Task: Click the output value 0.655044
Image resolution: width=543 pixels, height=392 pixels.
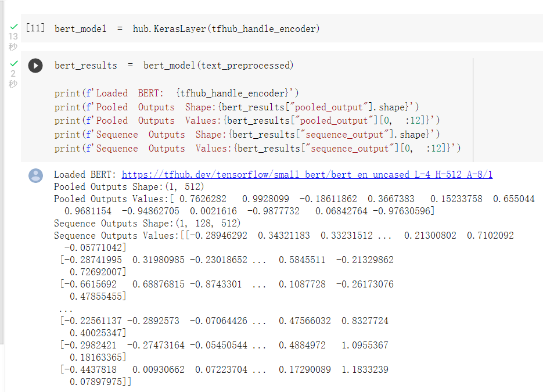Action: point(514,199)
